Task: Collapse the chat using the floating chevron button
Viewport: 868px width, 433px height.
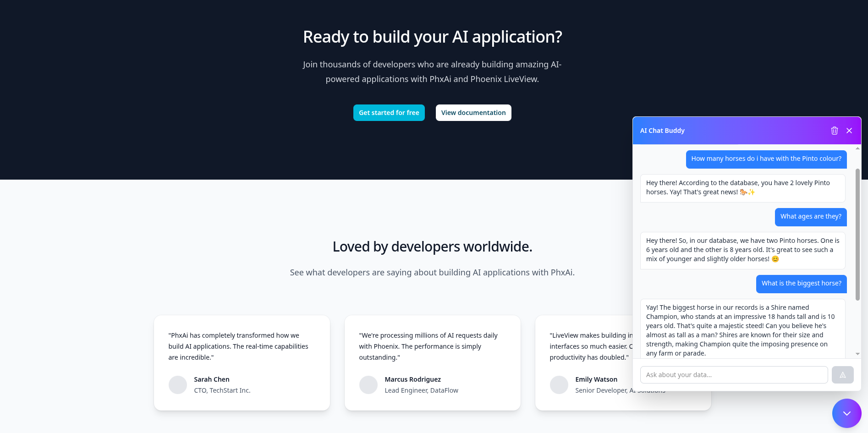Action: 847,413
